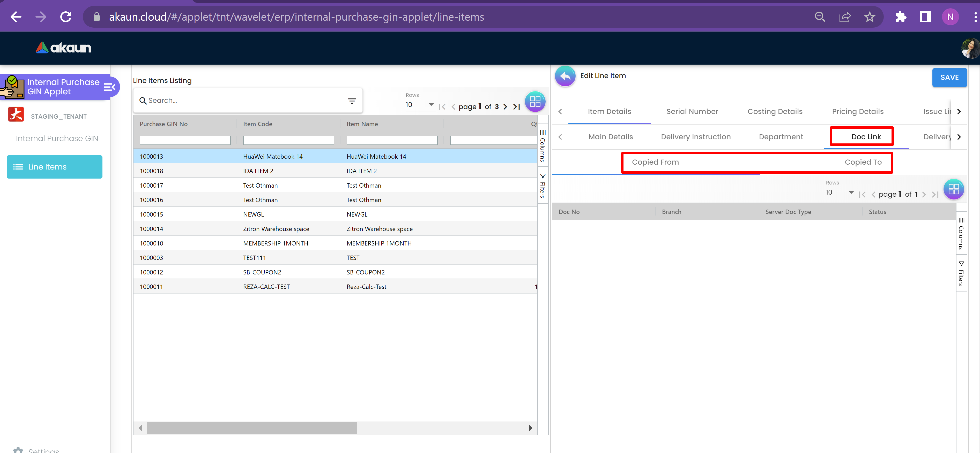Go to last page of line items listing

(x=517, y=107)
